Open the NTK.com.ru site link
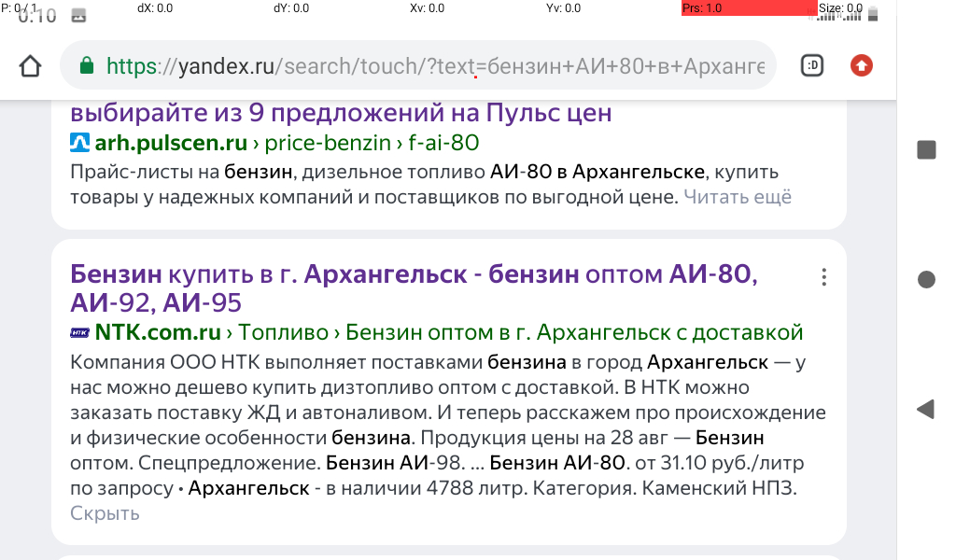 [x=158, y=332]
